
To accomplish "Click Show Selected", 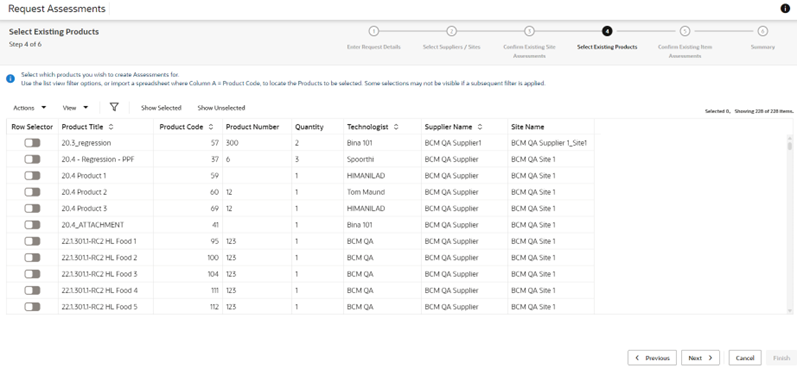I will [x=161, y=108].
